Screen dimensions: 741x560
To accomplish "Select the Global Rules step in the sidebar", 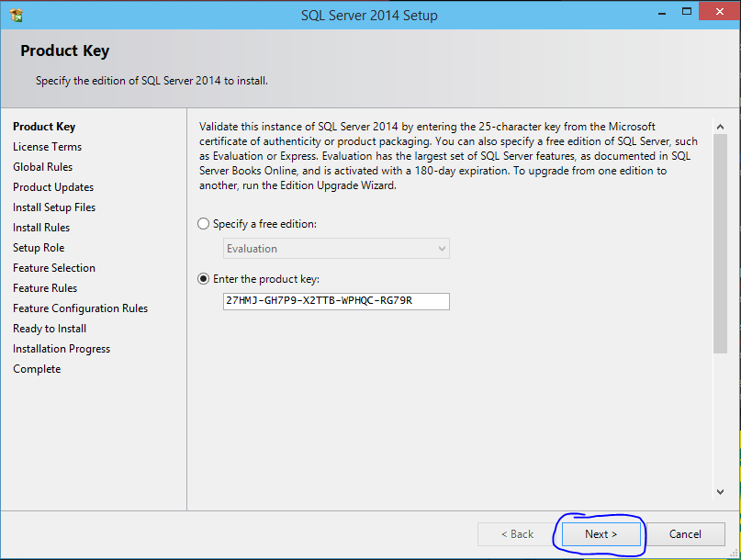I will (x=42, y=167).
